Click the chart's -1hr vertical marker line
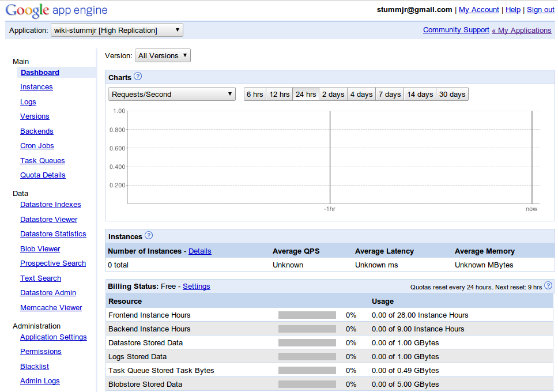Image resolution: width=558 pixels, height=392 pixels. 330,157
